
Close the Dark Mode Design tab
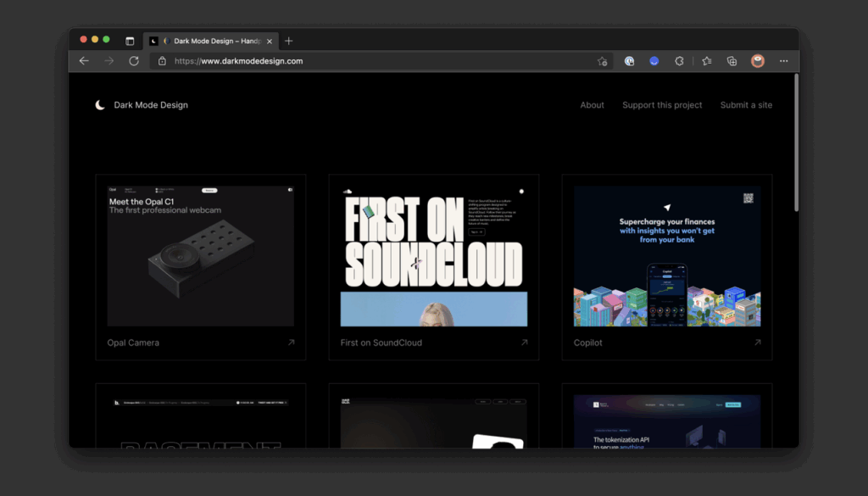(270, 41)
